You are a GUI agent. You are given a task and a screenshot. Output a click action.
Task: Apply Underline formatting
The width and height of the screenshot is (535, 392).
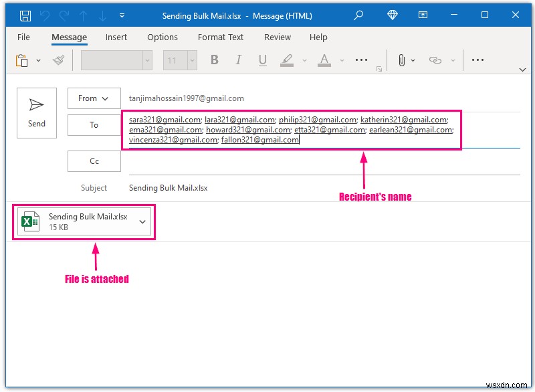tap(261, 60)
